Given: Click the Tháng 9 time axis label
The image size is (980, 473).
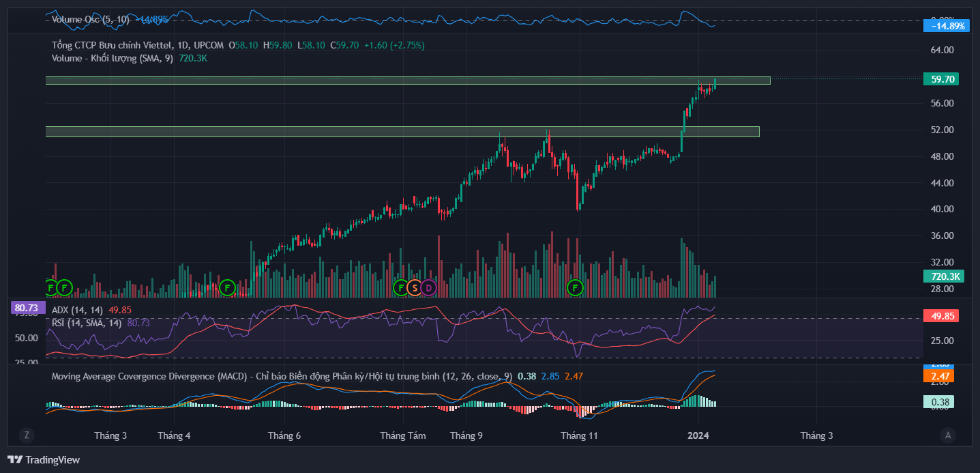Looking at the screenshot, I should (x=467, y=435).
